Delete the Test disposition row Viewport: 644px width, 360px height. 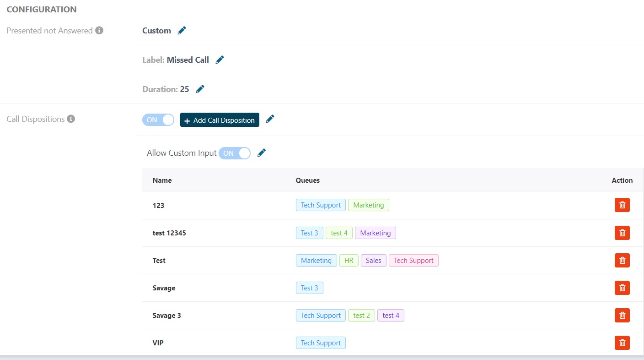(622, 260)
